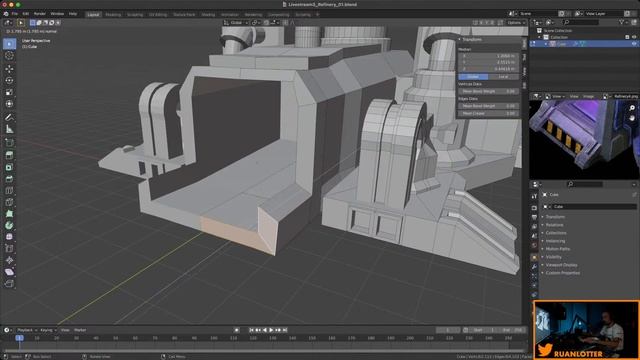Click Mean Crease slider

[x=489, y=113]
